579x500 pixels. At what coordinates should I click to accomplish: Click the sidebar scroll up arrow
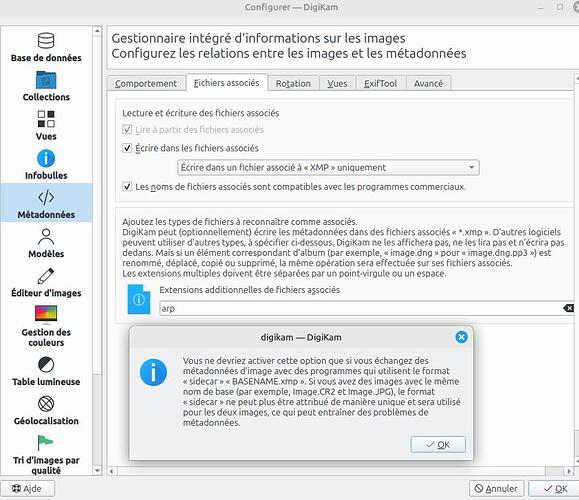click(x=97, y=31)
